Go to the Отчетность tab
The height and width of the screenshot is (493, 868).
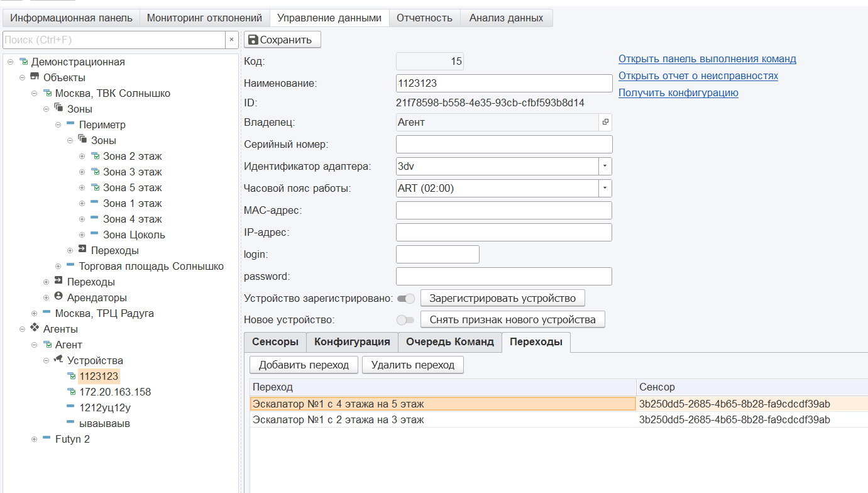point(424,18)
